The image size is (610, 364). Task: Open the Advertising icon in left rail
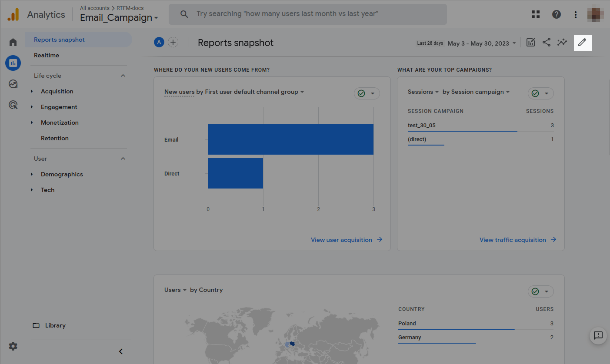13,105
